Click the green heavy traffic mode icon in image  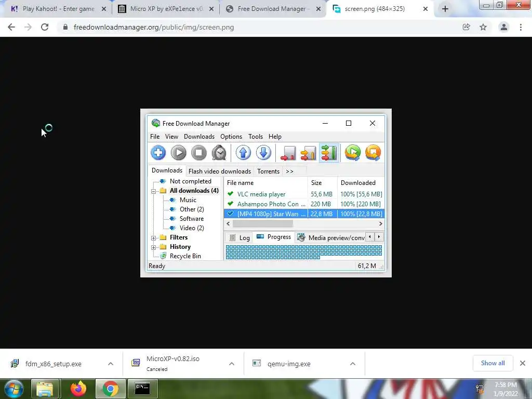tap(329, 152)
